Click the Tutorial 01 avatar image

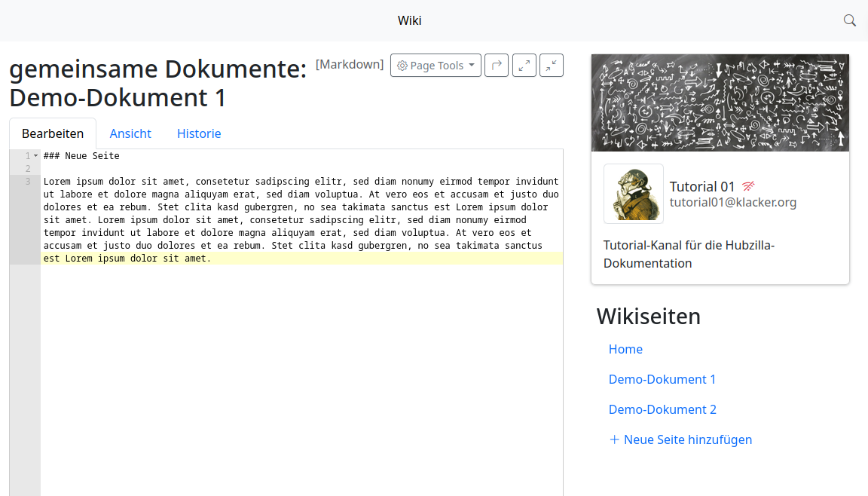pos(634,194)
